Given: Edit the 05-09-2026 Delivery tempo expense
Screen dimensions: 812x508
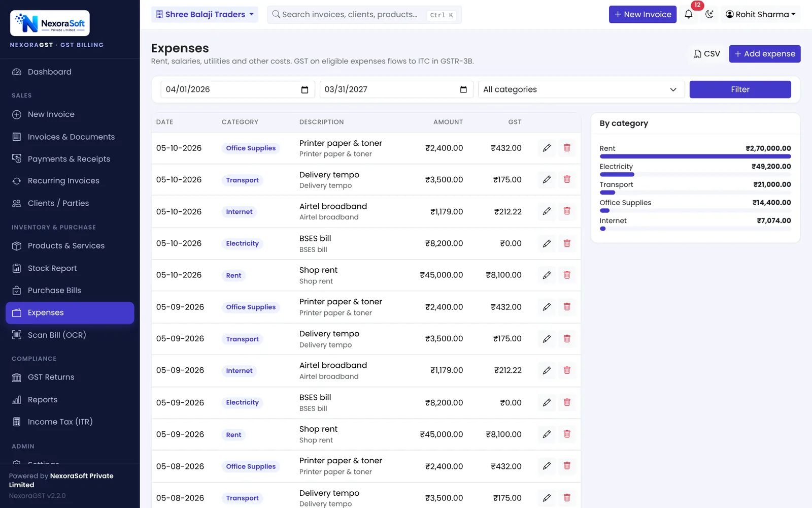Looking at the screenshot, I should [x=547, y=338].
